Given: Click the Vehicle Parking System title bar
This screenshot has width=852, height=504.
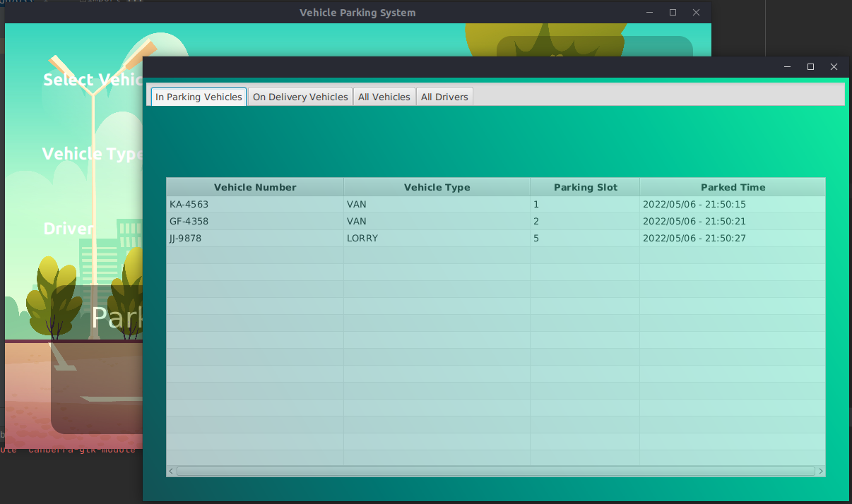Looking at the screenshot, I should pos(357,12).
